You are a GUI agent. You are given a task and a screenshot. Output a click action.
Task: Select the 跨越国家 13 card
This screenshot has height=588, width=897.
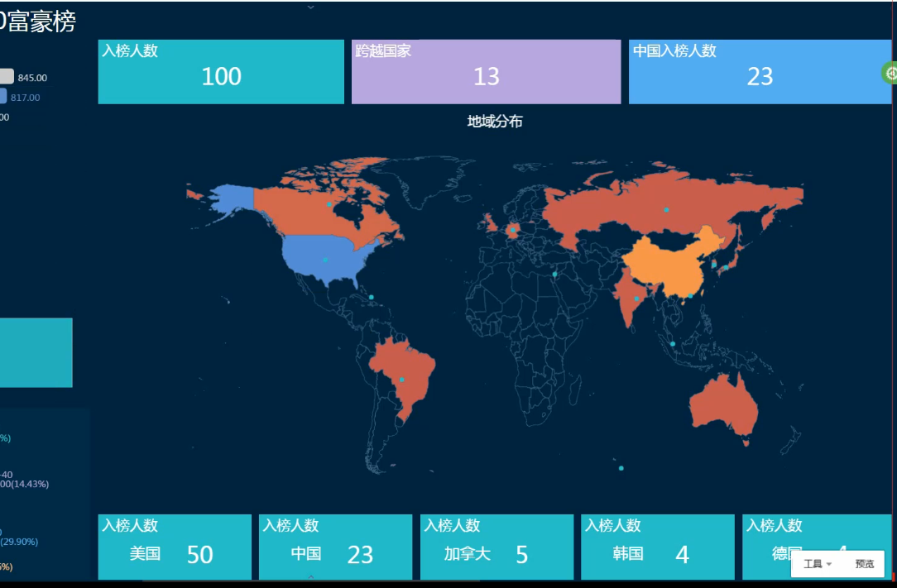tap(486, 71)
